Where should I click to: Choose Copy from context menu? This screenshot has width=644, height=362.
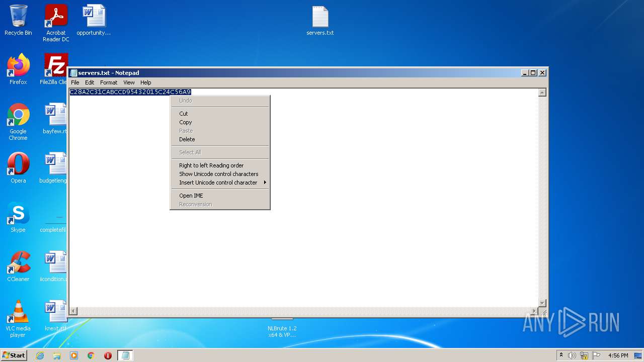point(220,122)
